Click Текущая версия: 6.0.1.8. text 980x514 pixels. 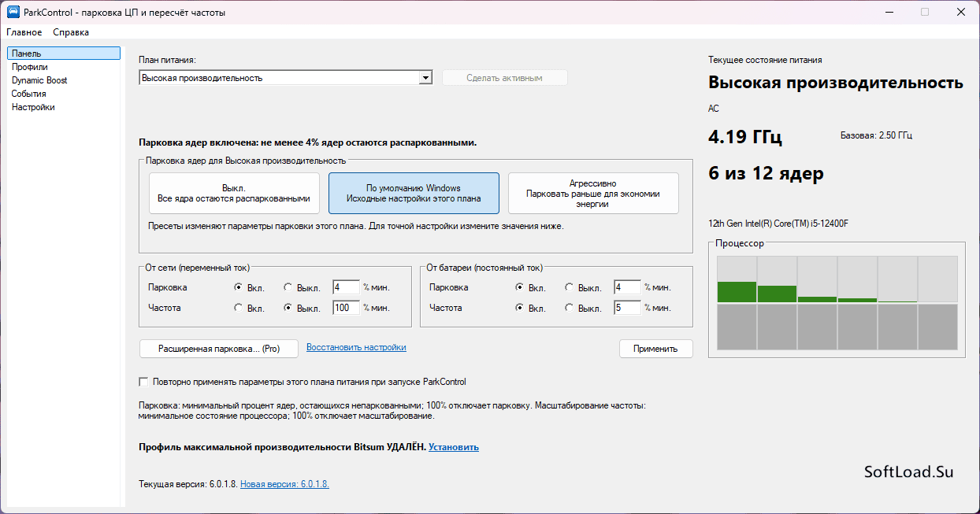click(x=187, y=484)
